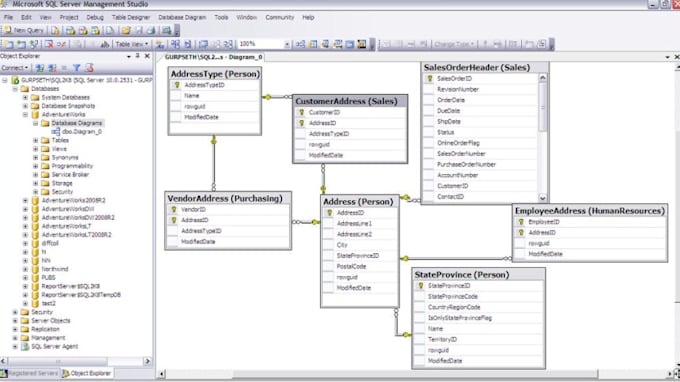Select the PUBS database node
This screenshot has height=382, width=680.
[x=48, y=278]
